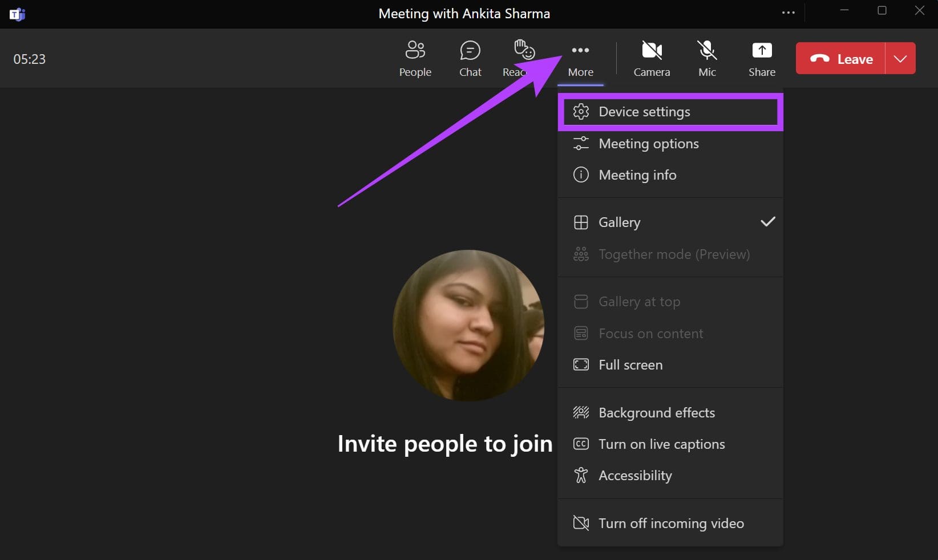Click the Full screen brackets icon

(581, 364)
